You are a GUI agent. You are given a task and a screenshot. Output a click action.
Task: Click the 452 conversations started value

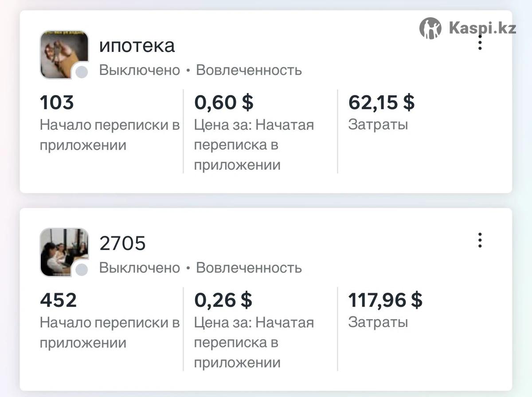click(x=59, y=300)
